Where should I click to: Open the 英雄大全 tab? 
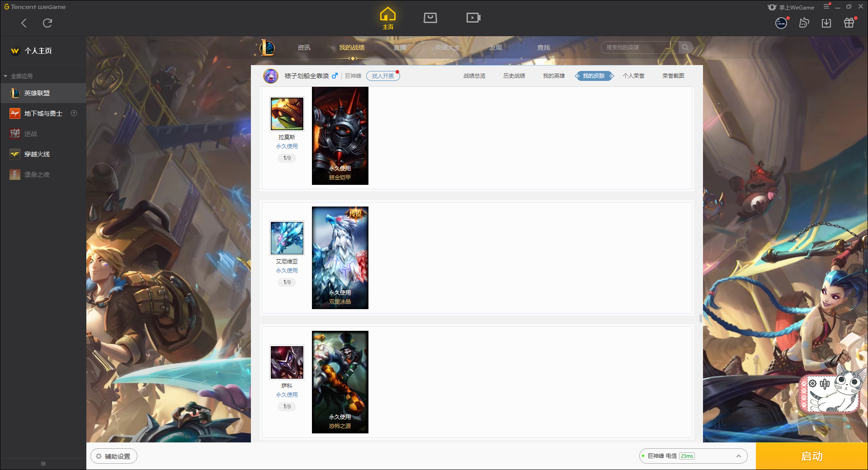(x=448, y=47)
